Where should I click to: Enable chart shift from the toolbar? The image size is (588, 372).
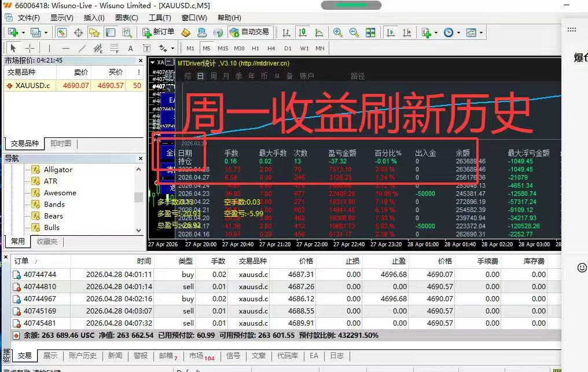pyautogui.click(x=407, y=32)
